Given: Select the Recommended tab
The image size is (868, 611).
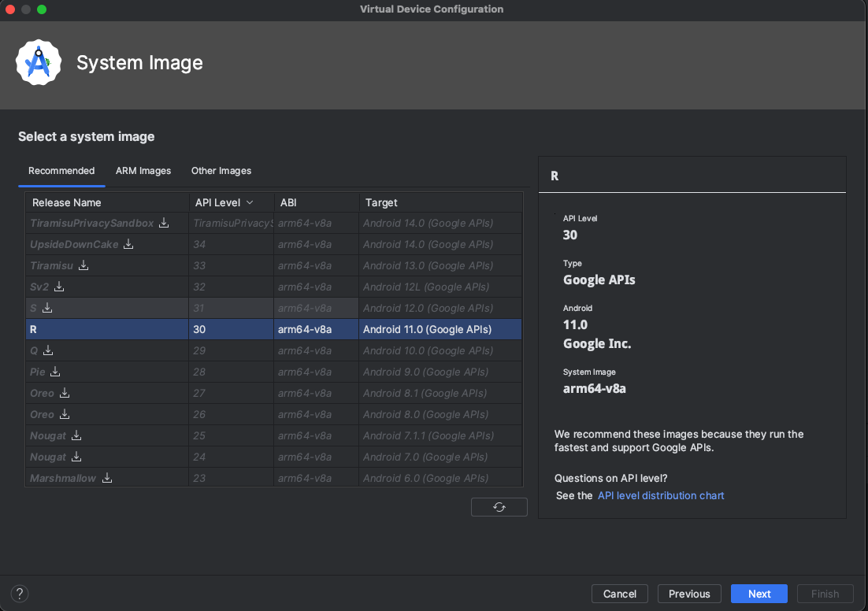Looking at the screenshot, I should click(x=61, y=171).
